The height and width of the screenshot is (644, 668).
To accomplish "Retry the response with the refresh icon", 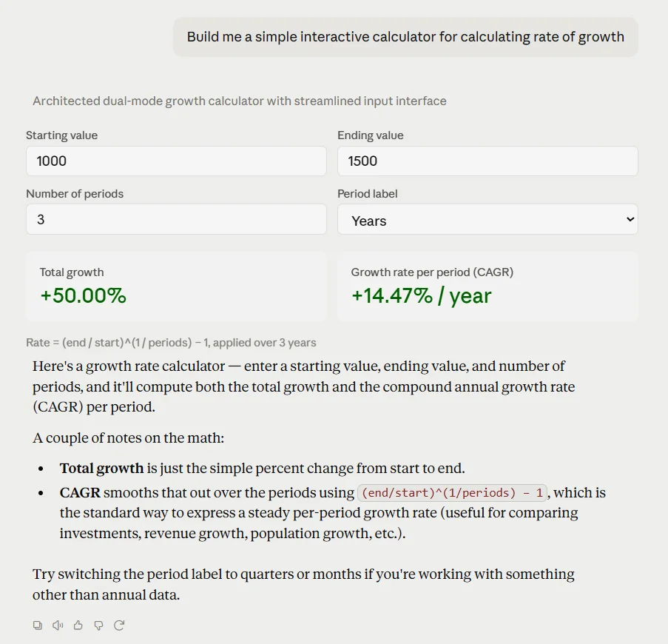I will click(119, 625).
